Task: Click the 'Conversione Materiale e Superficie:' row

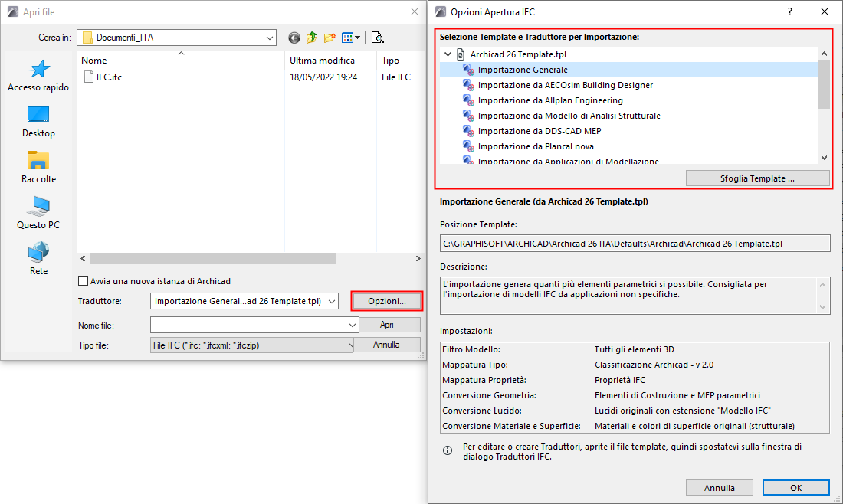Action: tap(635, 426)
